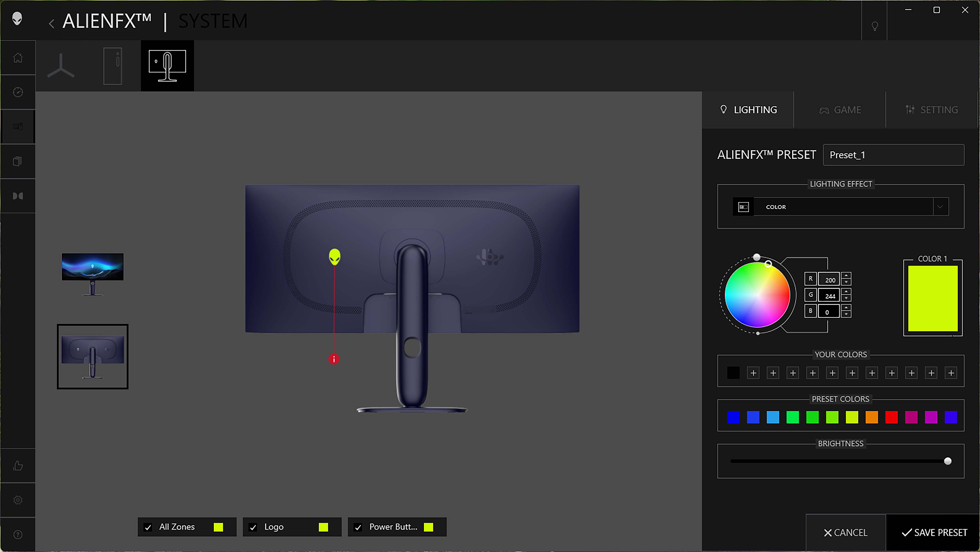Click the B value field showing 0
980x552 pixels.
click(x=829, y=311)
